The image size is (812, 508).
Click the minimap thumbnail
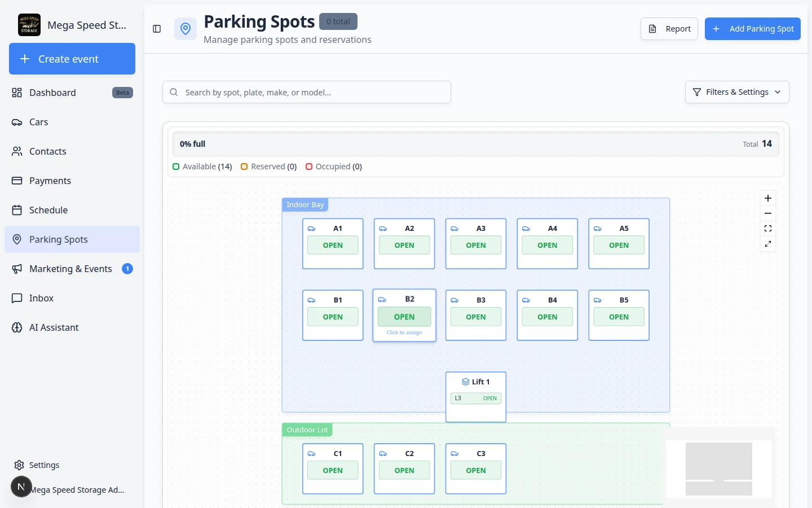719,469
